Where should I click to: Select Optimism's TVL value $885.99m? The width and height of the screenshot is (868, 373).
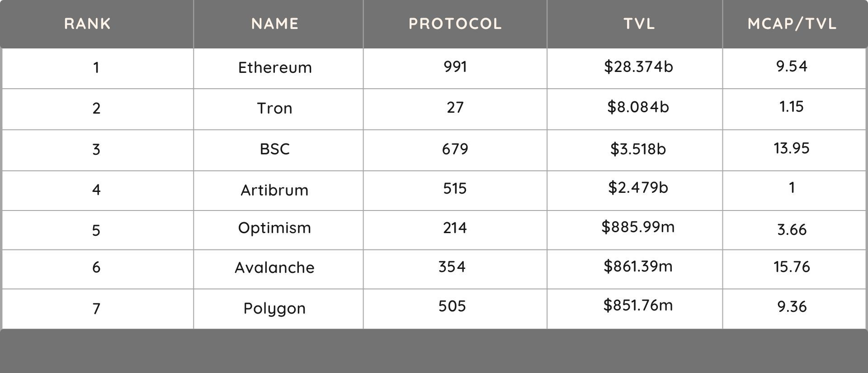tap(638, 227)
